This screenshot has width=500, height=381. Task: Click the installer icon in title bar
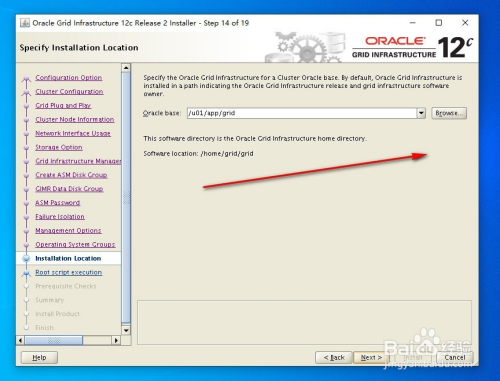tap(25, 23)
